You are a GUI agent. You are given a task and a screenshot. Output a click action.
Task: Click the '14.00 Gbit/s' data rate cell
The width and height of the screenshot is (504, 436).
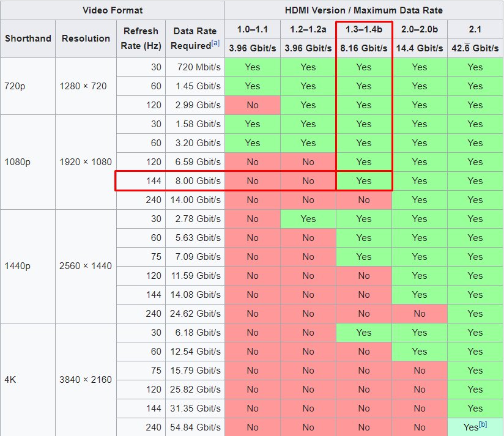click(x=195, y=200)
